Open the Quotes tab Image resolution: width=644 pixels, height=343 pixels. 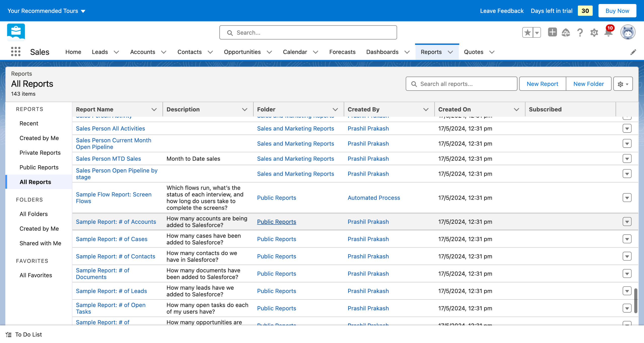473,52
